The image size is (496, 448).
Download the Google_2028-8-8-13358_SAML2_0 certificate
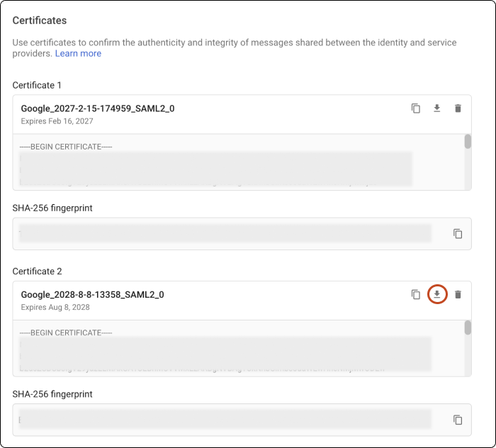coord(437,294)
